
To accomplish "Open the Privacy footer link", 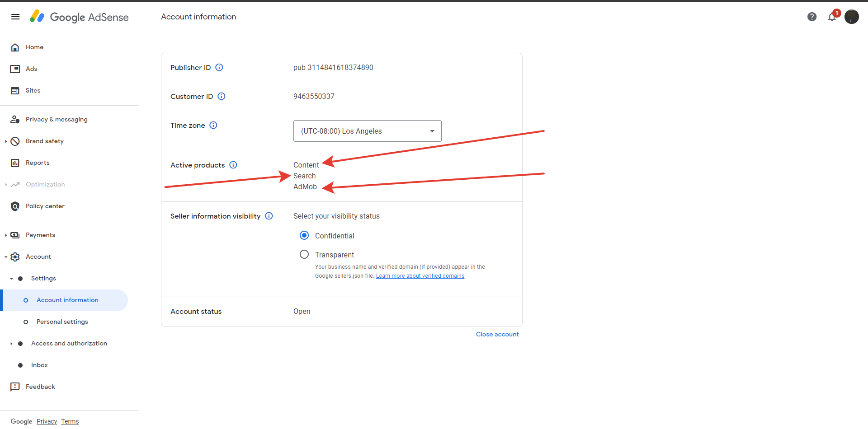I will click(x=47, y=421).
